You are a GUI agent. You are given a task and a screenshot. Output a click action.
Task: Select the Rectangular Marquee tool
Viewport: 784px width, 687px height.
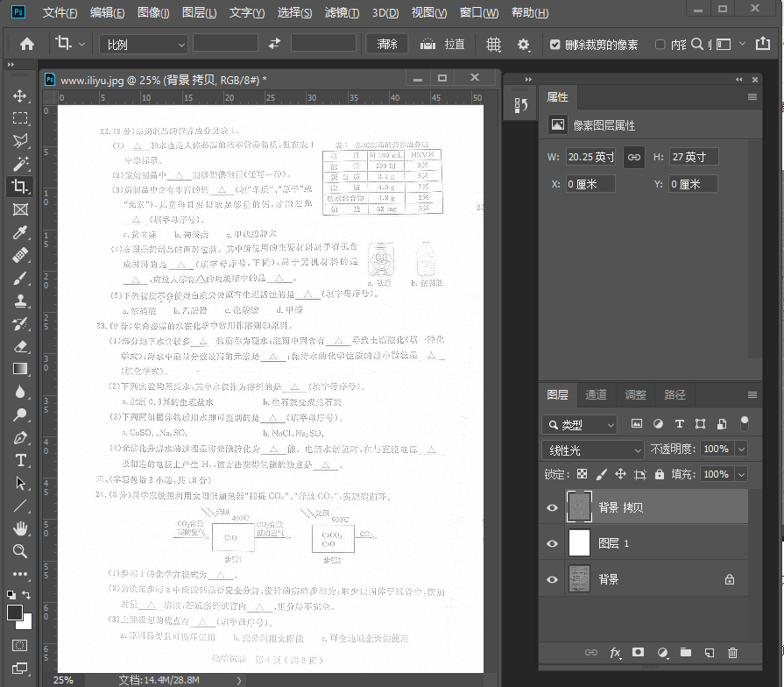[x=20, y=118]
